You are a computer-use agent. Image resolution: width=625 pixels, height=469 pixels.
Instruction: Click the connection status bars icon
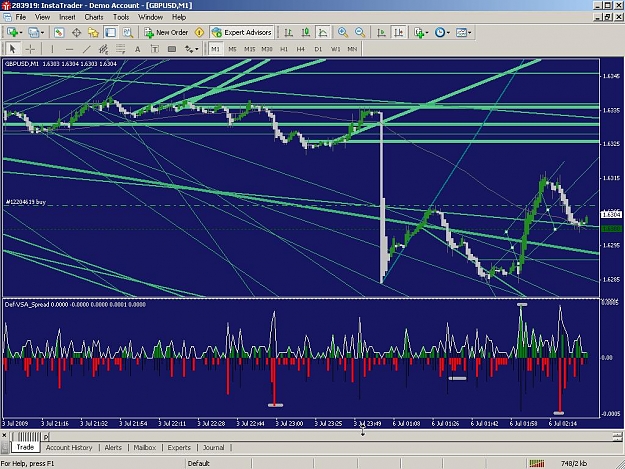click(x=537, y=463)
